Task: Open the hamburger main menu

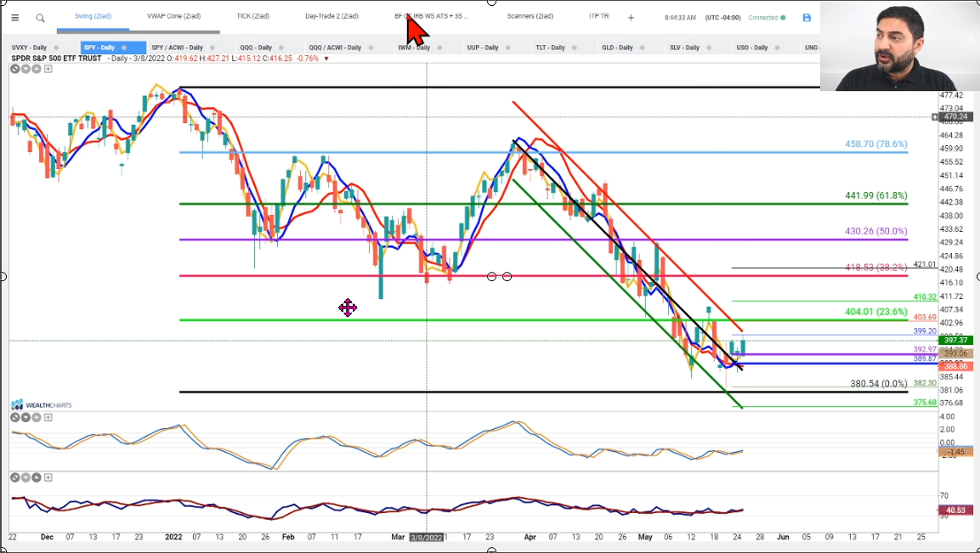Action: 15,18
